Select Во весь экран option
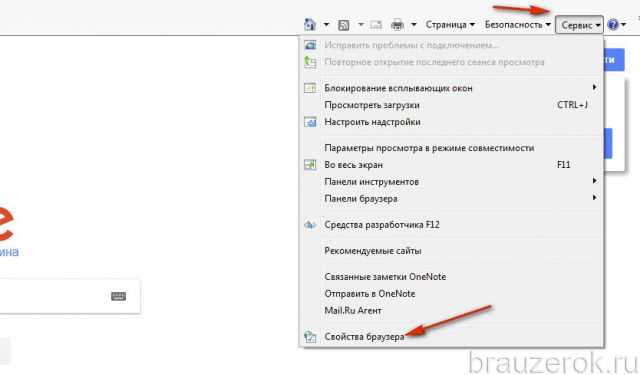Viewport: 640px width, 375px height. pyautogui.click(x=451, y=165)
